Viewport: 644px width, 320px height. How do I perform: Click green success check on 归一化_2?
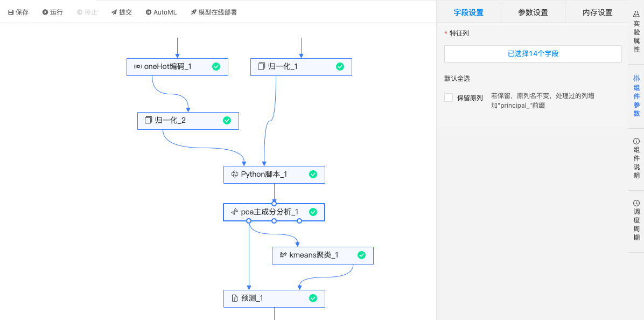coord(227,120)
